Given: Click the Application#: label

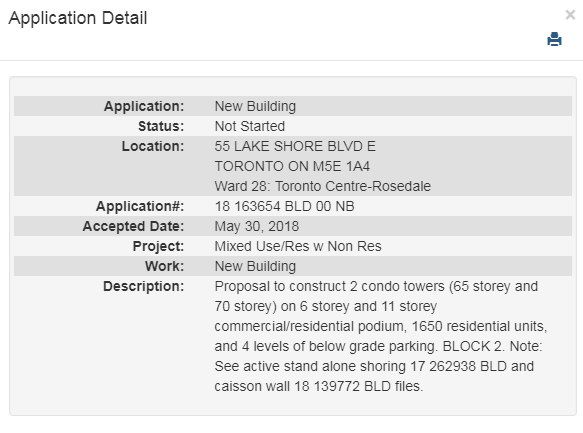Looking at the screenshot, I should [x=140, y=206].
